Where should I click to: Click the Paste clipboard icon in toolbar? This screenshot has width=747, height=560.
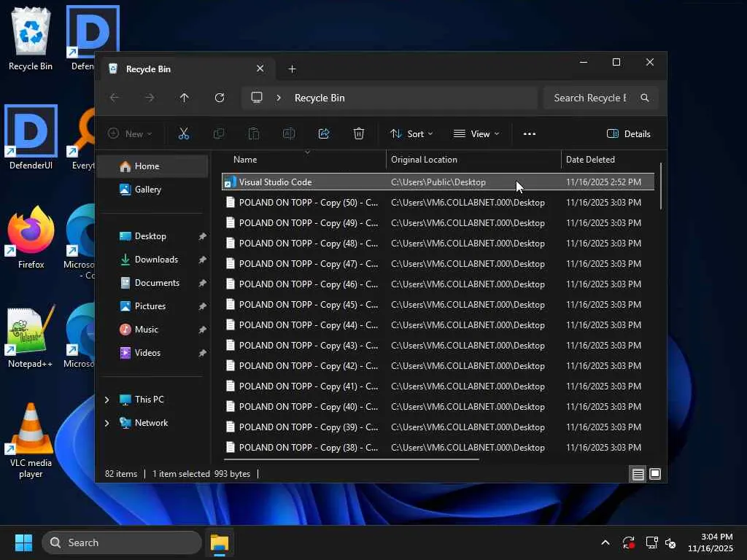tap(254, 134)
